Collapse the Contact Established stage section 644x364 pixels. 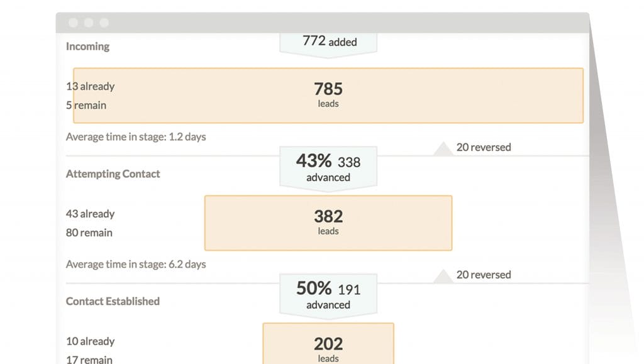pos(112,301)
